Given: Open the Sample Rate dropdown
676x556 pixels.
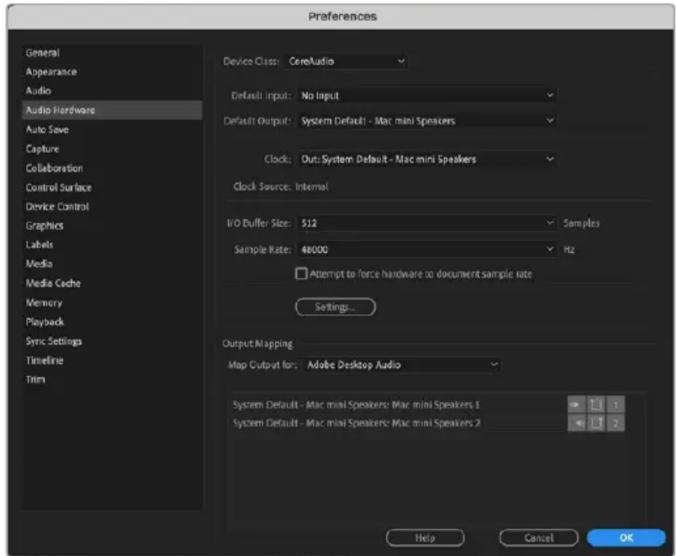Looking at the screenshot, I should (x=426, y=249).
